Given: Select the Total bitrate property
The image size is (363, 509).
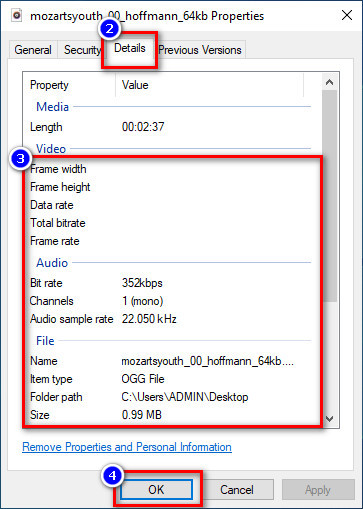Looking at the screenshot, I should pyautogui.click(x=58, y=223).
